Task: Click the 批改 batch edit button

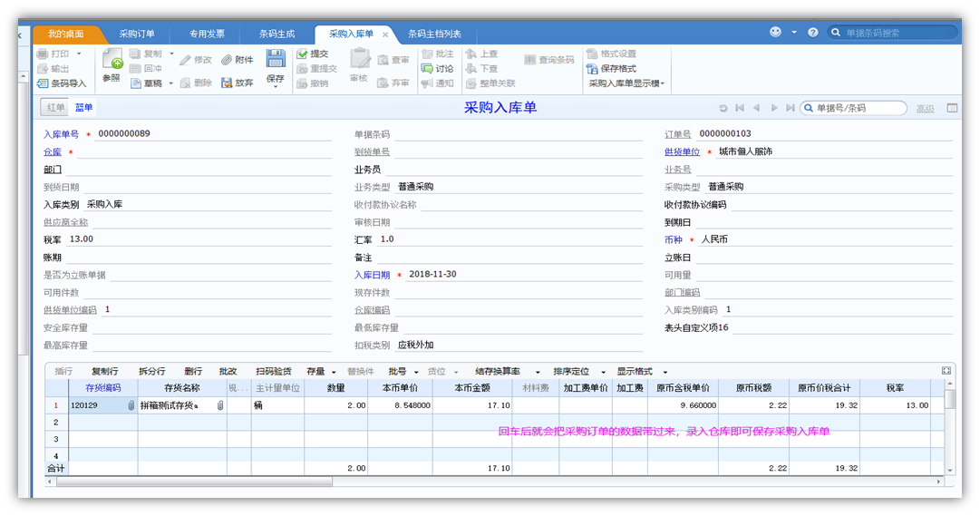Action: 228,372
